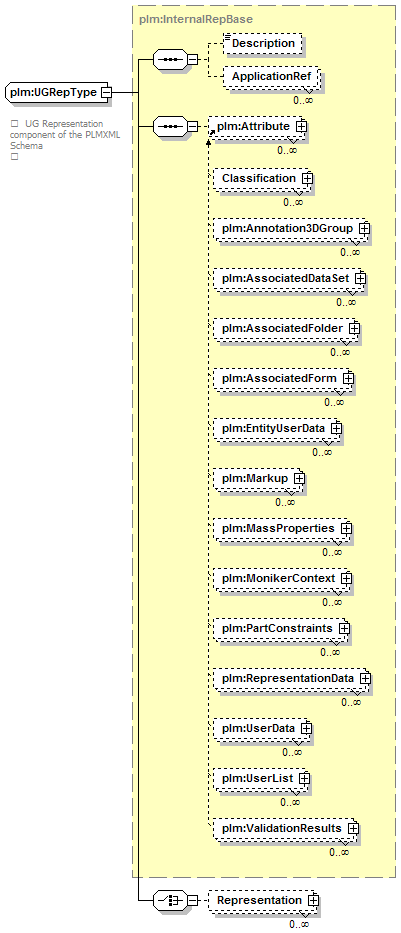The width and height of the screenshot is (401, 933).
Task: Expand plm:Annotation3DGroup plus box
Action: pyautogui.click(x=364, y=228)
